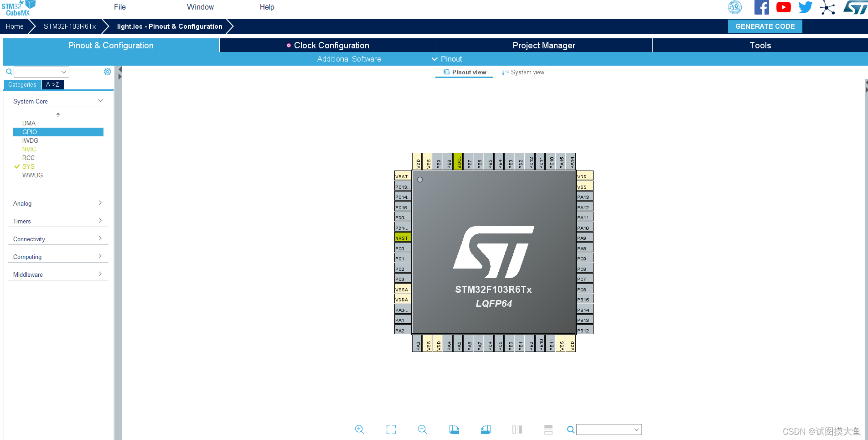Click the rotate-right pinout view icon
868x440 pixels.
[486, 430]
